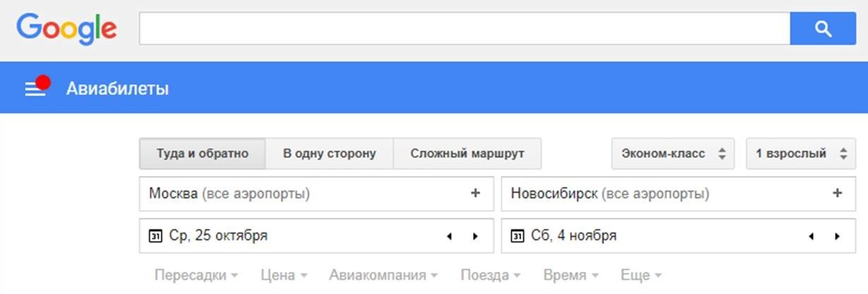The width and height of the screenshot is (868, 294).
Task: Switch to В одну сторону option
Action: click(329, 153)
